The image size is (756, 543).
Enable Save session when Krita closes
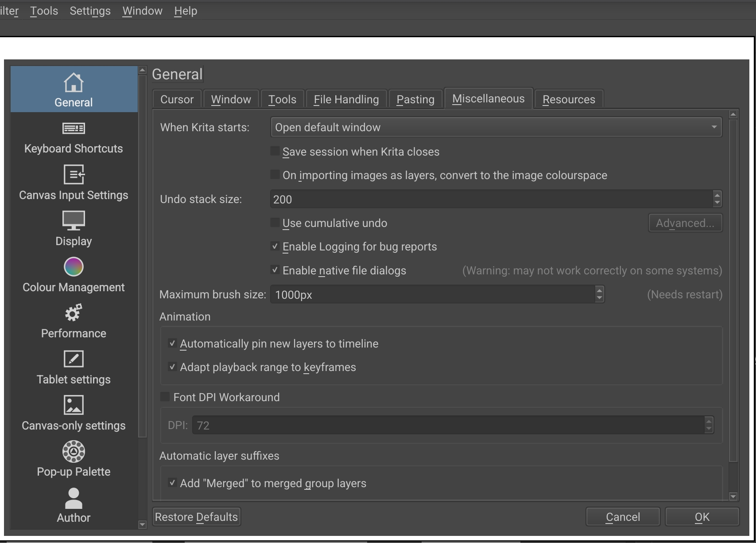pyautogui.click(x=275, y=152)
